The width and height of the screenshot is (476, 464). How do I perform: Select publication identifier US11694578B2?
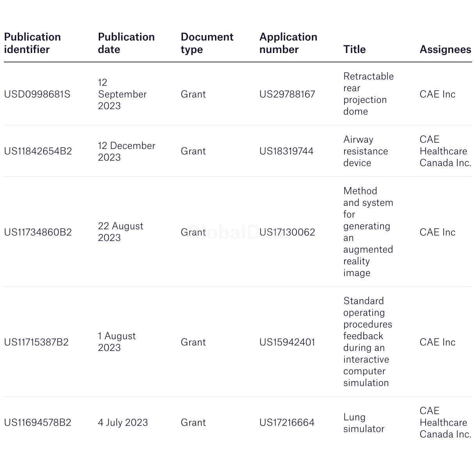(37, 423)
